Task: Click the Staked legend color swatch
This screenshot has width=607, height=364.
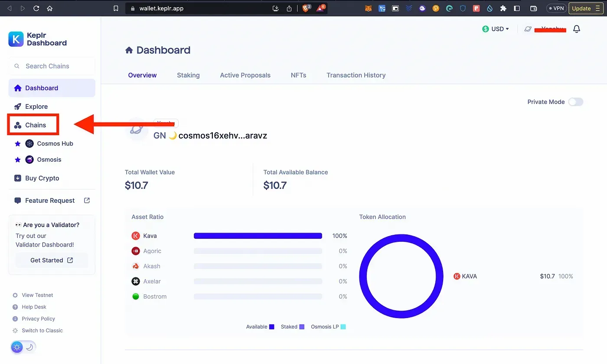Action: (302, 327)
